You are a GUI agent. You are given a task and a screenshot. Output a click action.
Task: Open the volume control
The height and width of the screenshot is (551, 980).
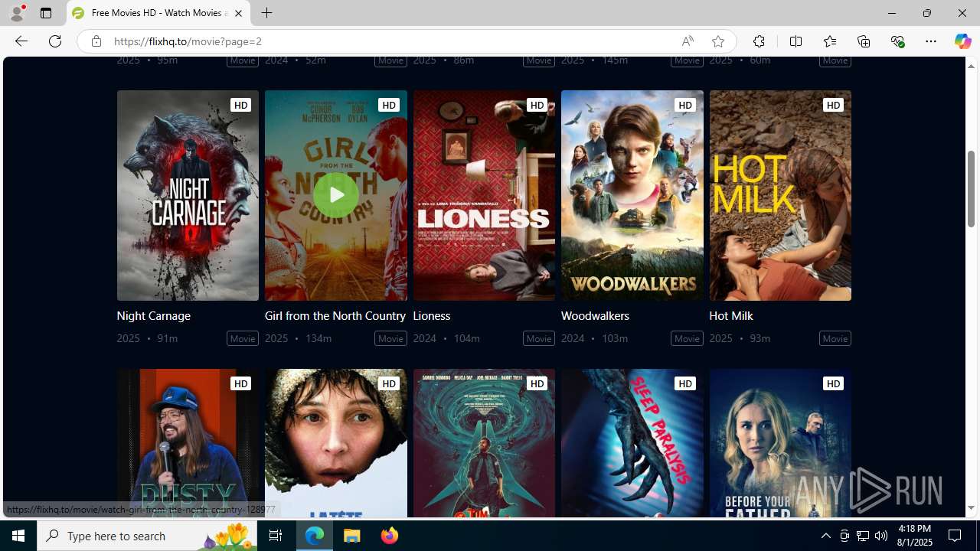(x=881, y=536)
